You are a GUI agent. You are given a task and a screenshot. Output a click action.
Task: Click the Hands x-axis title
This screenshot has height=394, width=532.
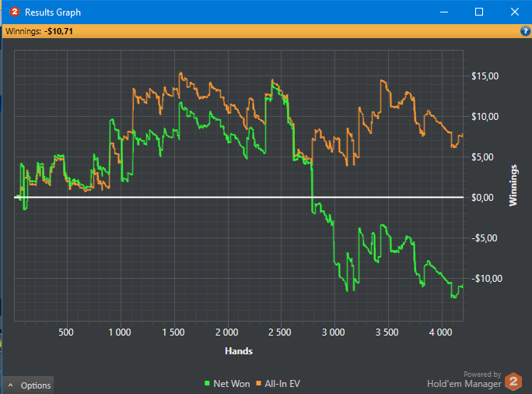point(239,351)
